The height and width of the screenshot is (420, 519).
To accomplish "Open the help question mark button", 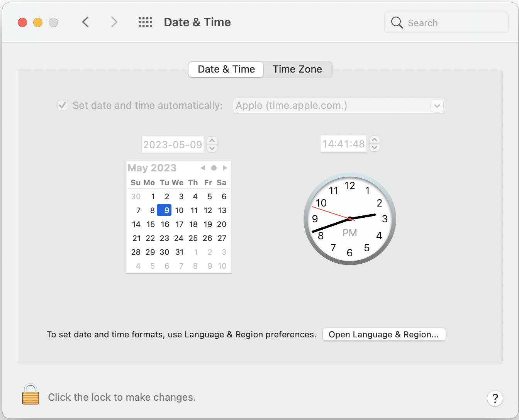I will (495, 398).
